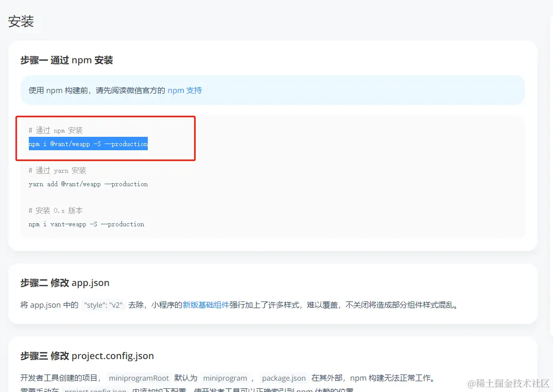Open the 新版基础组件 link
Screen dimensions: 553x392
point(205,305)
